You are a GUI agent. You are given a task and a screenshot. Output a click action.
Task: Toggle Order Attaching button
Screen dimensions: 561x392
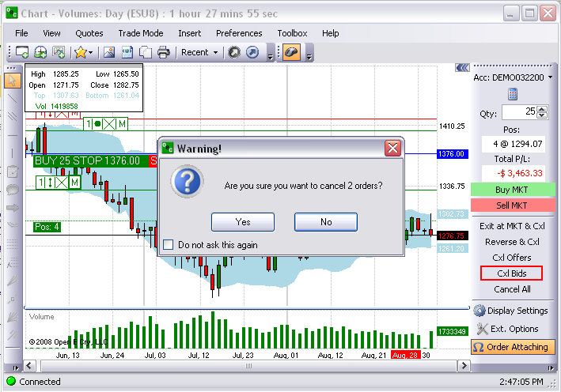(x=512, y=347)
